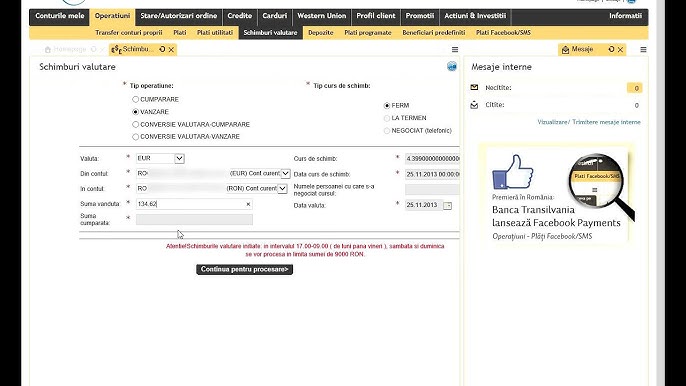This screenshot has height=386, width=686.
Task: Go to Plati submenu
Action: (x=180, y=33)
